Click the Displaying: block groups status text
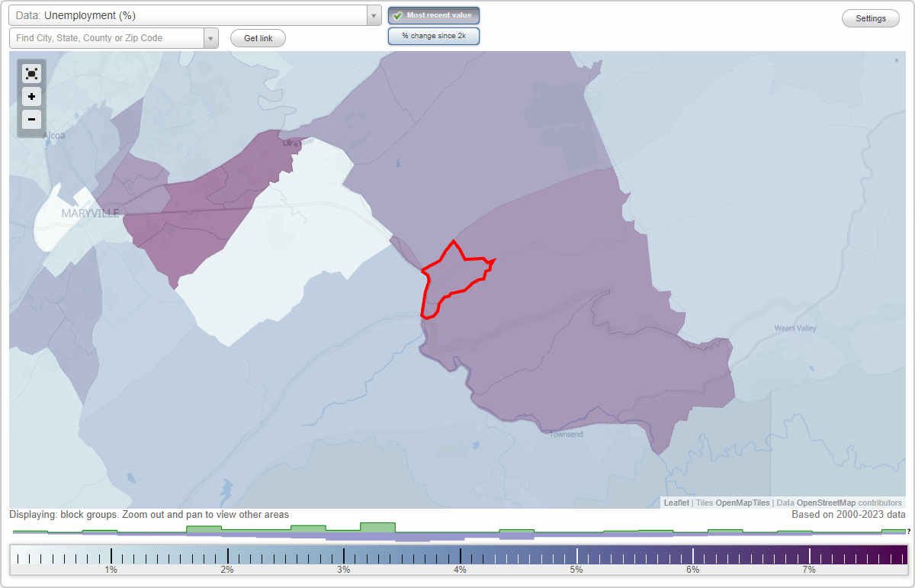The image size is (915, 588). coord(149,515)
